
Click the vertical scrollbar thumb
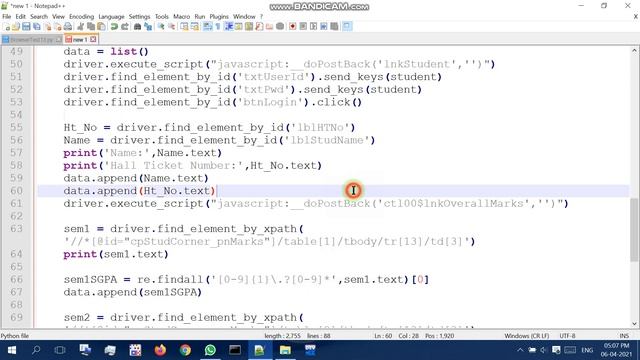634,229
